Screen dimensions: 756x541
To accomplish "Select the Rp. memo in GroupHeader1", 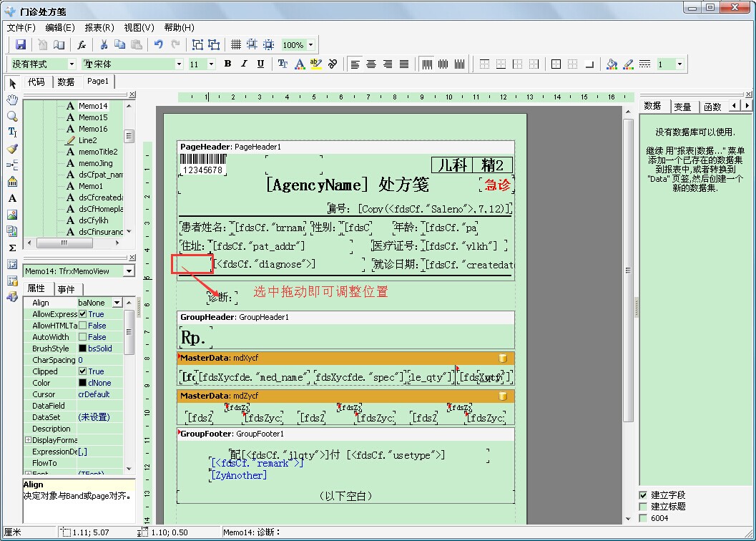I will pos(197,338).
